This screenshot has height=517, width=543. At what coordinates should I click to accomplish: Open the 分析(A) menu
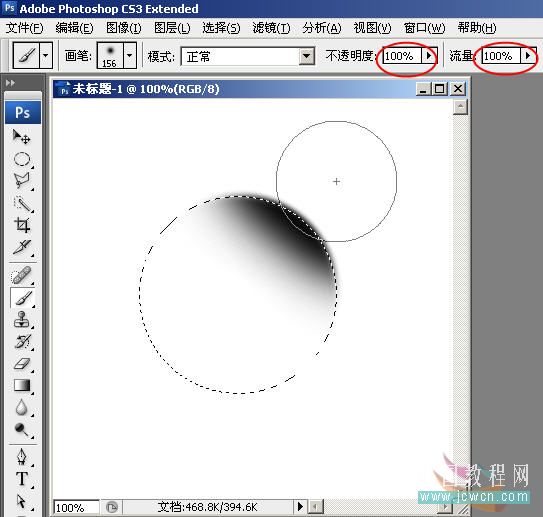pyautogui.click(x=322, y=28)
